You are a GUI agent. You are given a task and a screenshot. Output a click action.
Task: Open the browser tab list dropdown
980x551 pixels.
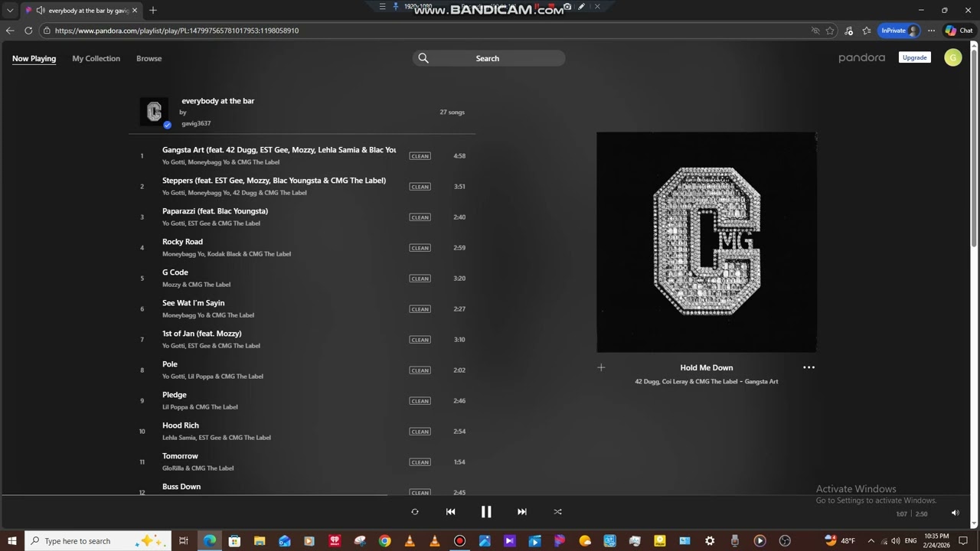point(10,11)
